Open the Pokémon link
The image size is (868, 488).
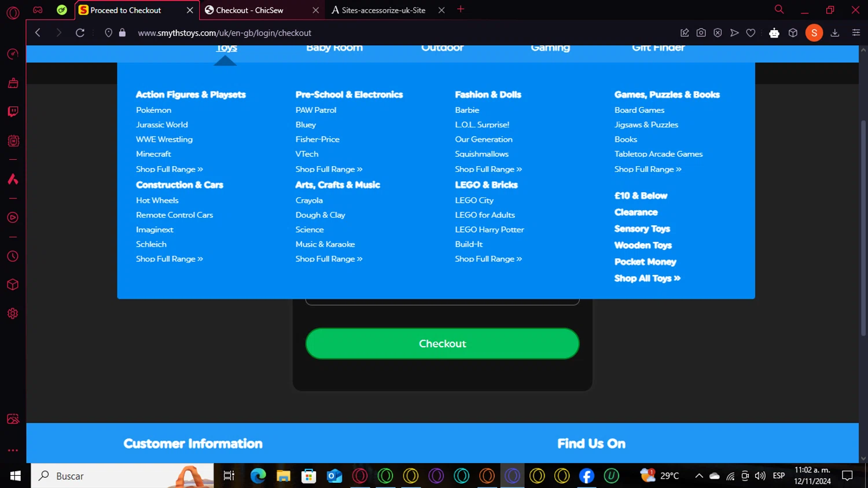153,110
